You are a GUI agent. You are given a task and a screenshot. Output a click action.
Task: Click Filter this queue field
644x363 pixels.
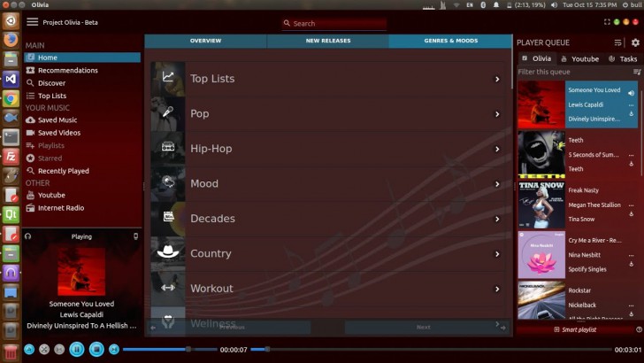pos(574,72)
